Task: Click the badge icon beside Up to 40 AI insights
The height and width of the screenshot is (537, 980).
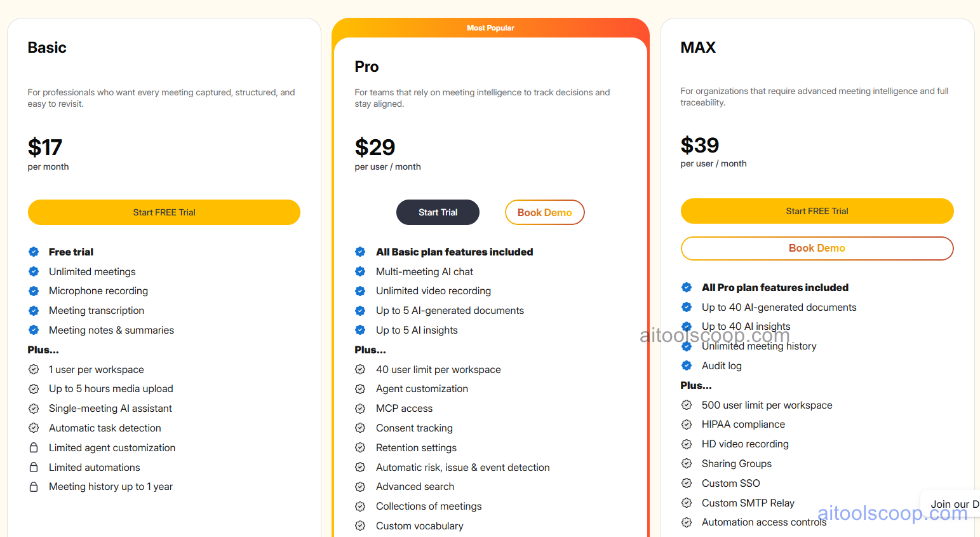Action: click(687, 326)
